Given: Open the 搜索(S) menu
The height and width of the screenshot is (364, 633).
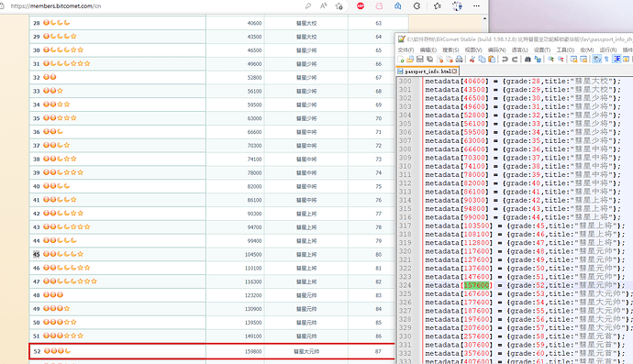Looking at the screenshot, I should coord(450,50).
